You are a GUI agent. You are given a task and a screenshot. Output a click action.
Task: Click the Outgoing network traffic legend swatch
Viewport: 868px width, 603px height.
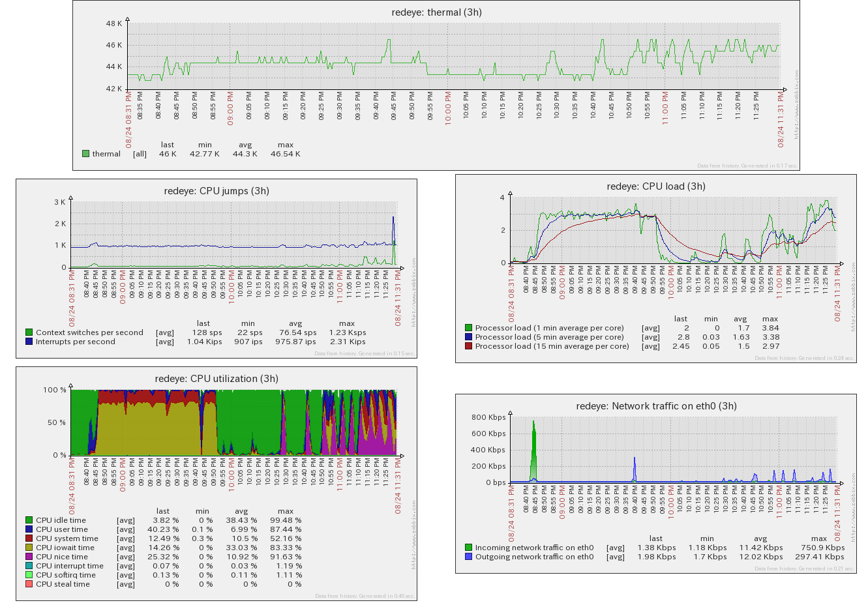click(x=468, y=557)
